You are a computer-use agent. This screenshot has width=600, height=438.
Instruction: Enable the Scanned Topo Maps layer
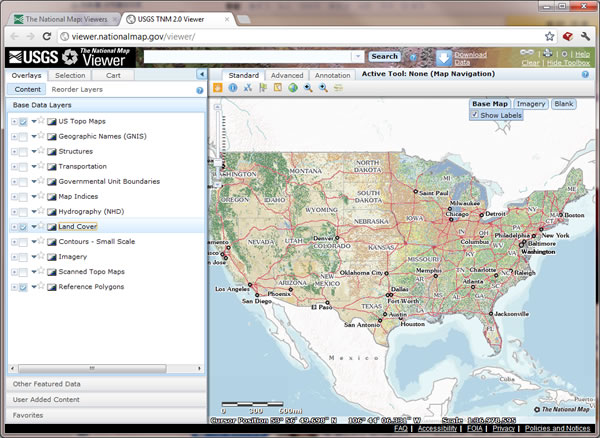[x=23, y=272]
